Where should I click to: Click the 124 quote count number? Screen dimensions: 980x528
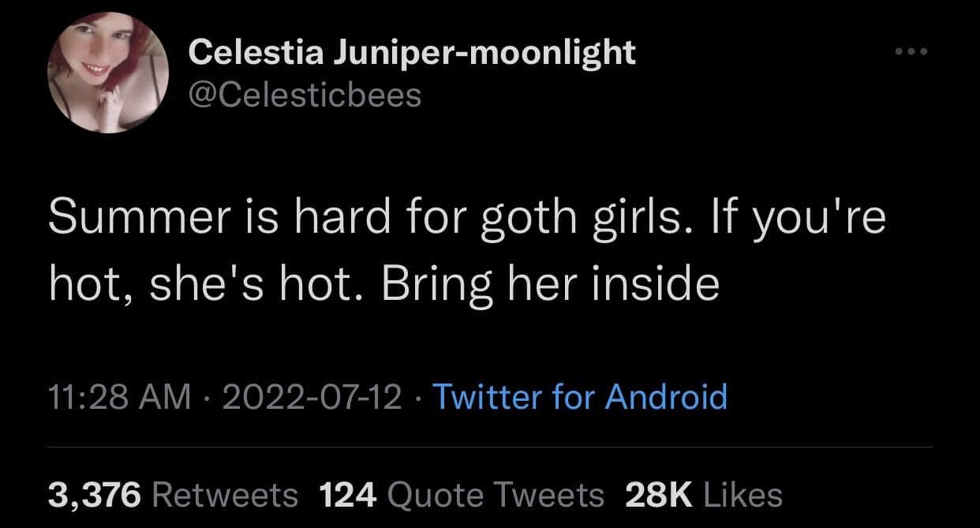(x=348, y=495)
